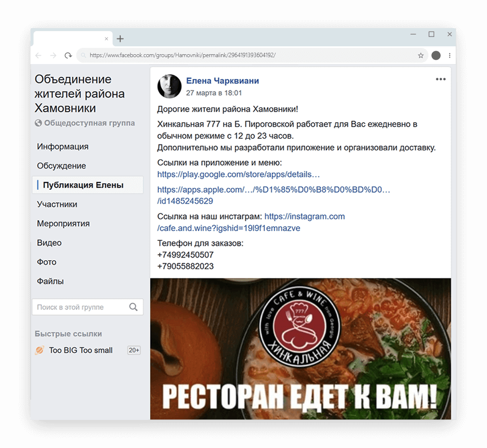Close the current browser tab
The image size is (487, 448).
(106, 39)
